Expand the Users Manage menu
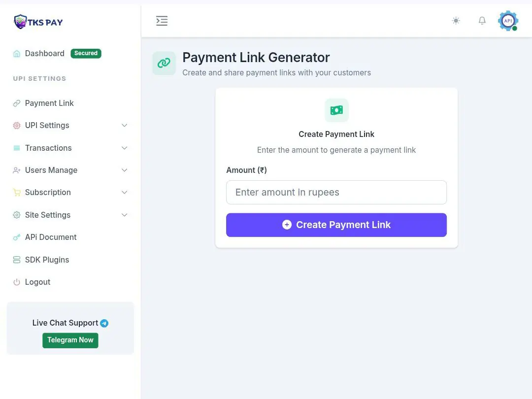 point(124,170)
